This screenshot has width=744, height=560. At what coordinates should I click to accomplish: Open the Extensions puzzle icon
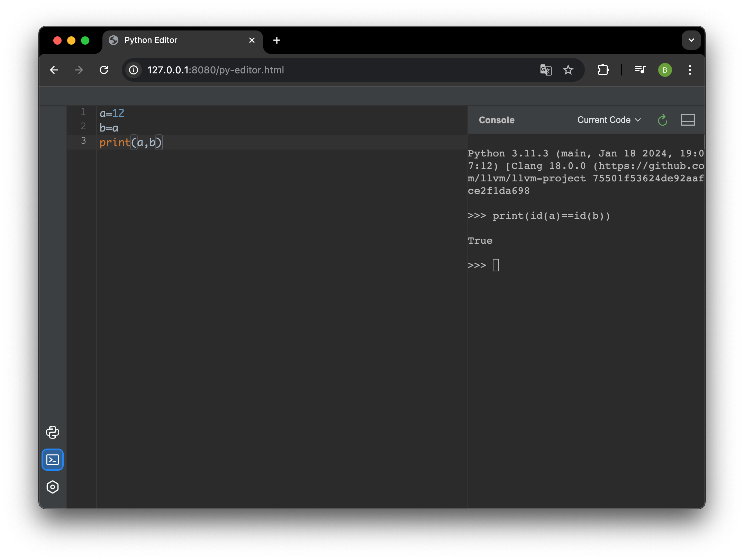(603, 70)
